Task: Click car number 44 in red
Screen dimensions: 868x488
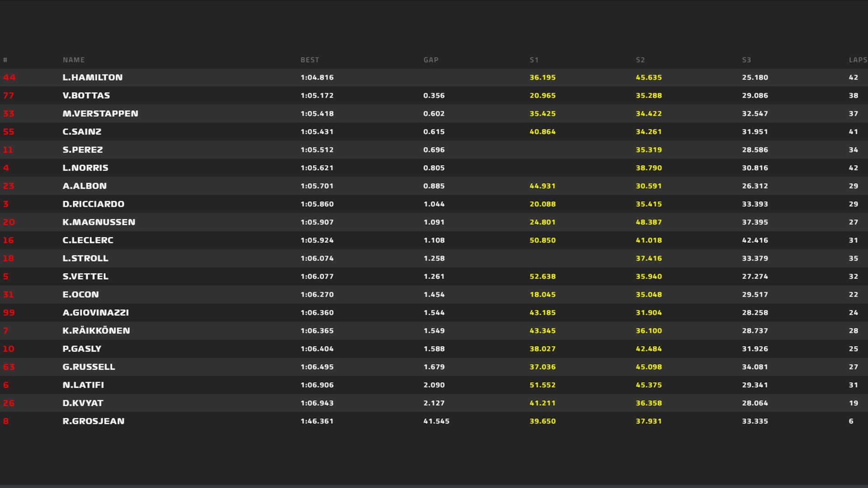Action: (x=9, y=77)
